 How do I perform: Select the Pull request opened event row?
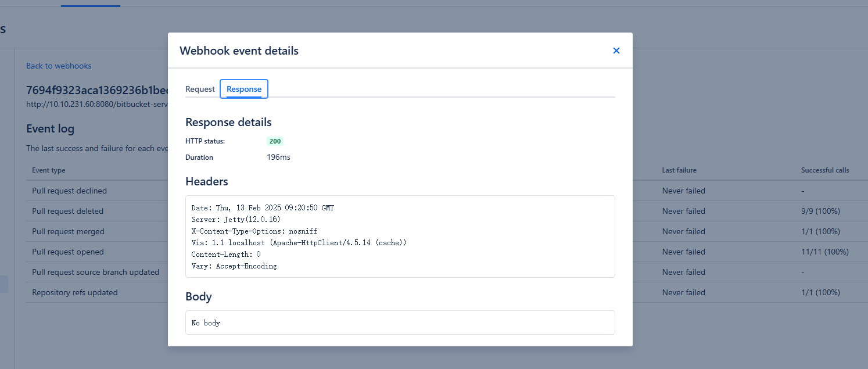coord(442,252)
